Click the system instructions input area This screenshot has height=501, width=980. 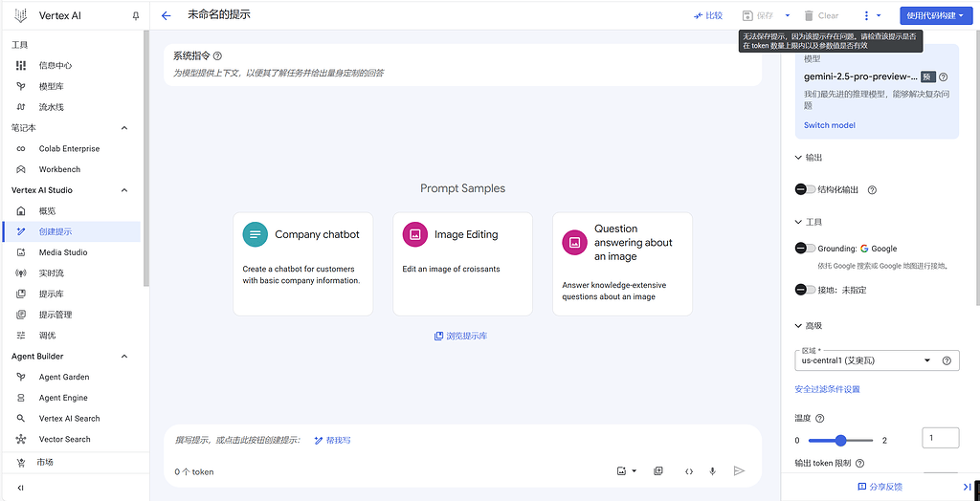coord(462,73)
